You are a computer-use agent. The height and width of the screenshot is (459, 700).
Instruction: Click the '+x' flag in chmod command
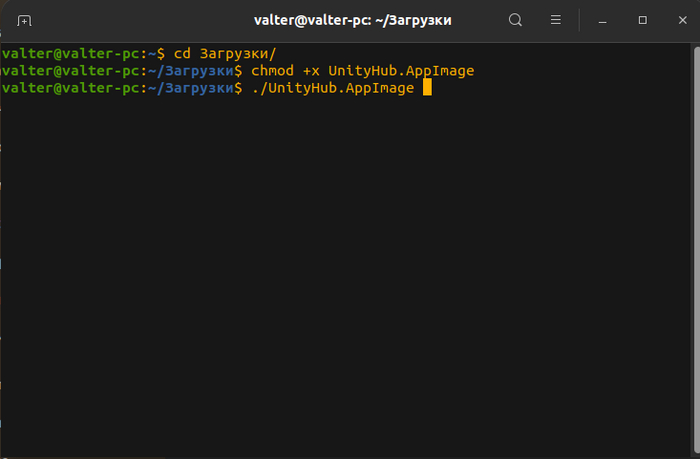(x=311, y=71)
